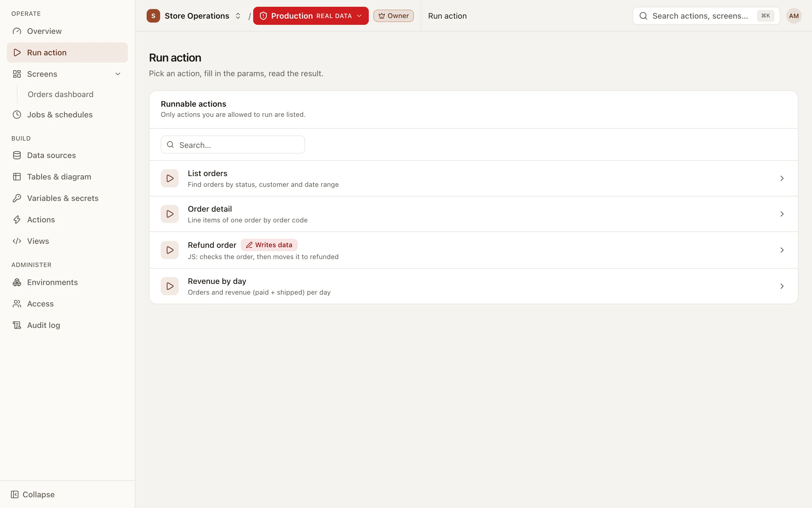Focus the global search actions field

pos(706,16)
